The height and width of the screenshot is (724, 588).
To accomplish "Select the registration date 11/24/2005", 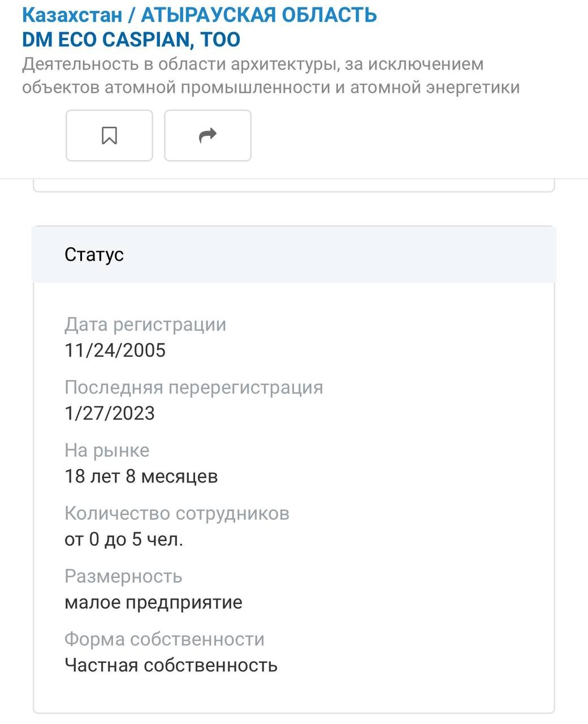I will [115, 351].
